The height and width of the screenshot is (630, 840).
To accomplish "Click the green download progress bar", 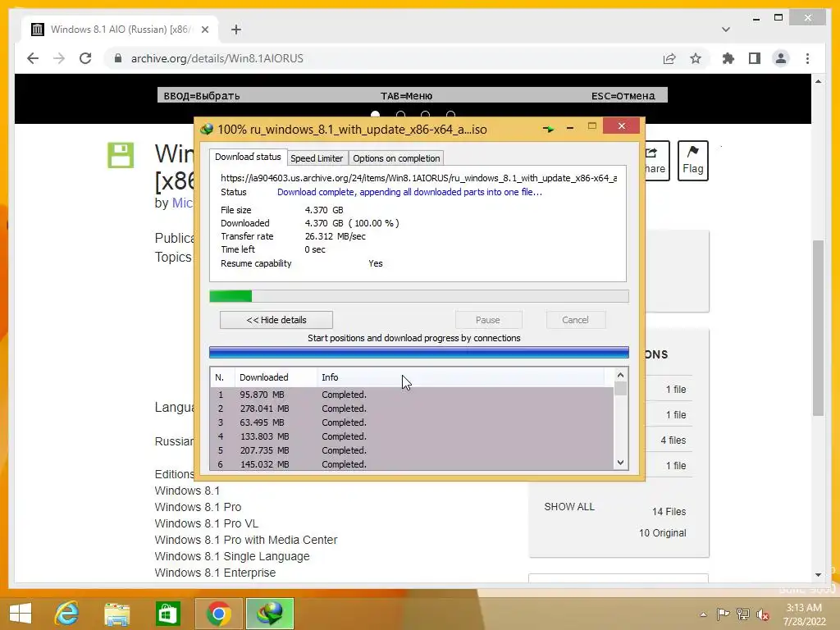I will 419,296.
